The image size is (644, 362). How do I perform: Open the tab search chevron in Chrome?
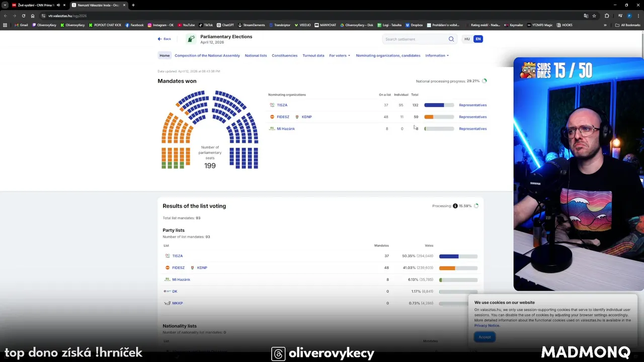coord(5,5)
